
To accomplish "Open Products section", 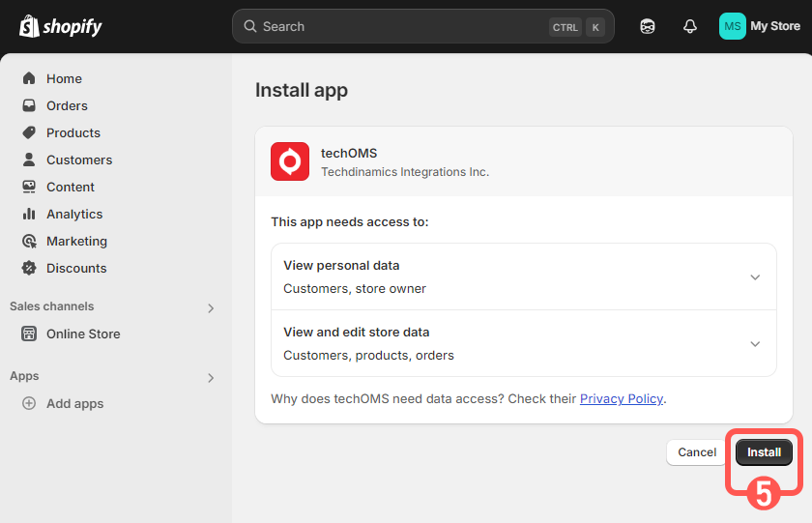I will 73,132.
